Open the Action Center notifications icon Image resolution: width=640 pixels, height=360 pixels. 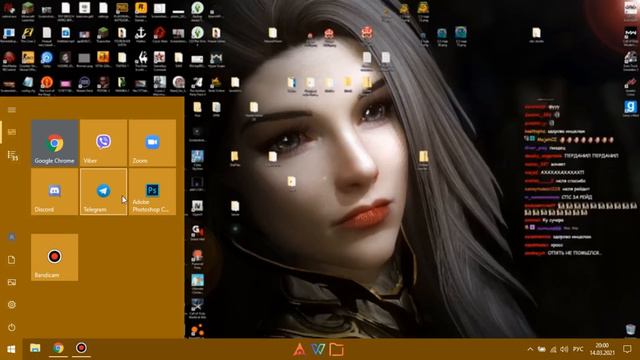pyautogui.click(x=627, y=349)
